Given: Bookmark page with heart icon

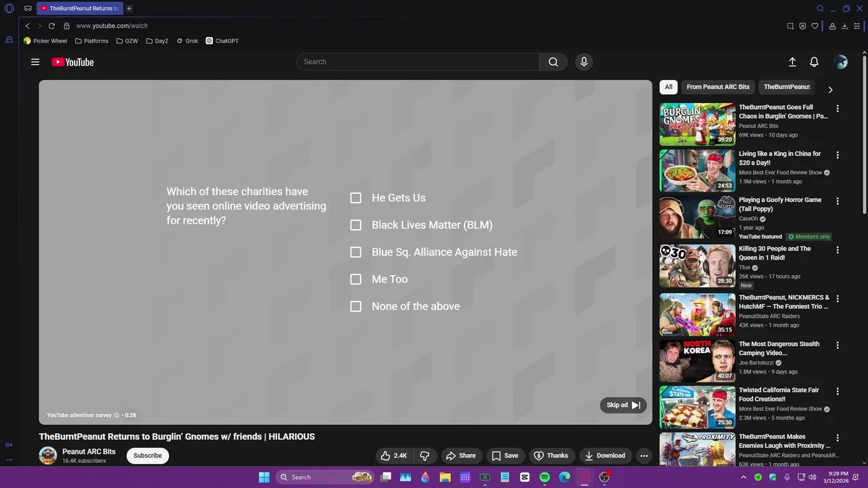Looking at the screenshot, I should 815,26.
